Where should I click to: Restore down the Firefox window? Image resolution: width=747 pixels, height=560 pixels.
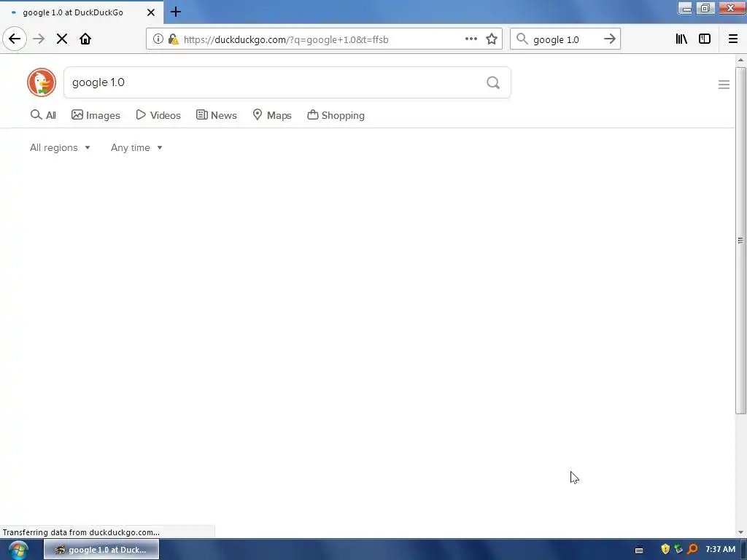[x=705, y=8]
